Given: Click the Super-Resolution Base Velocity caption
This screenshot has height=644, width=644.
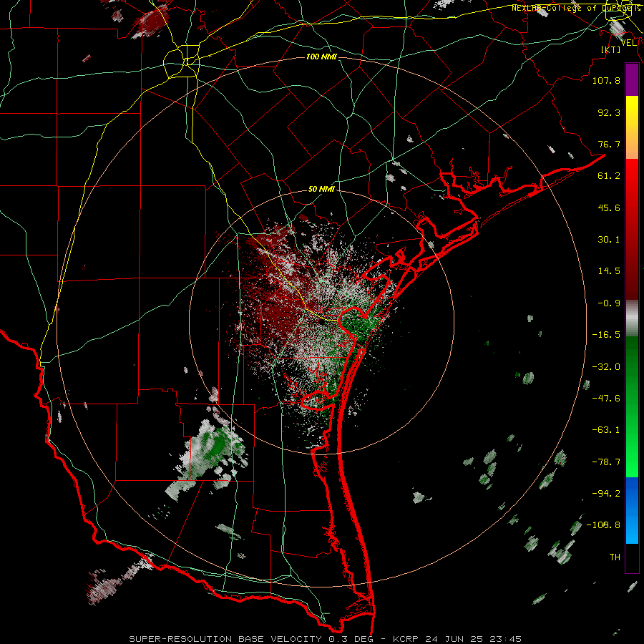Looking at the screenshot, I should [x=326, y=639].
